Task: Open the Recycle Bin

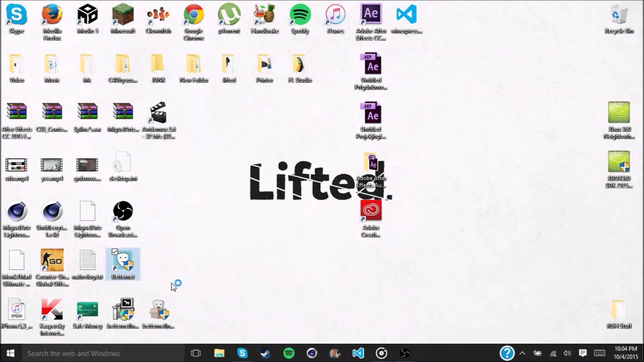Action: 619,19
